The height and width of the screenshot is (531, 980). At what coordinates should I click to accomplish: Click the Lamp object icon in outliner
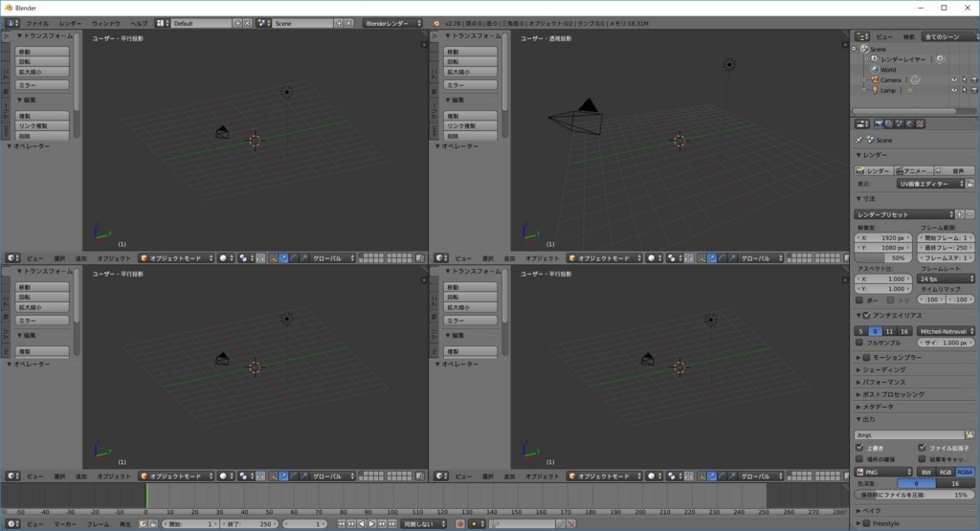(876, 91)
